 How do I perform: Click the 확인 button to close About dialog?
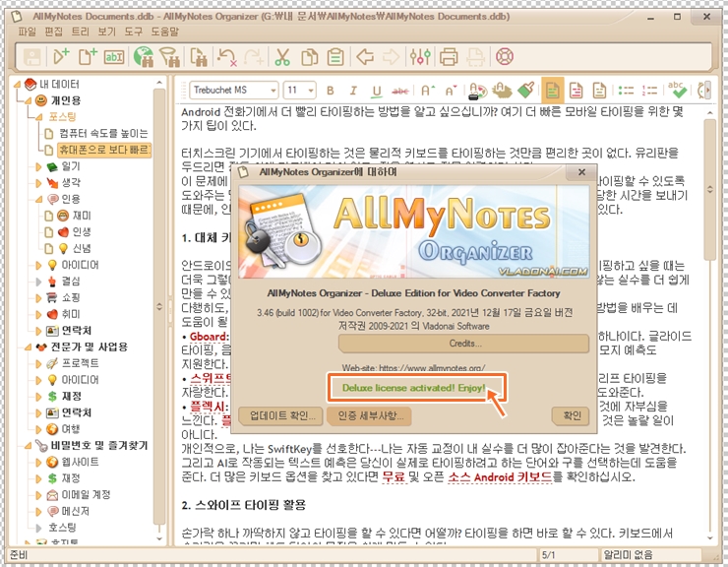tap(571, 416)
